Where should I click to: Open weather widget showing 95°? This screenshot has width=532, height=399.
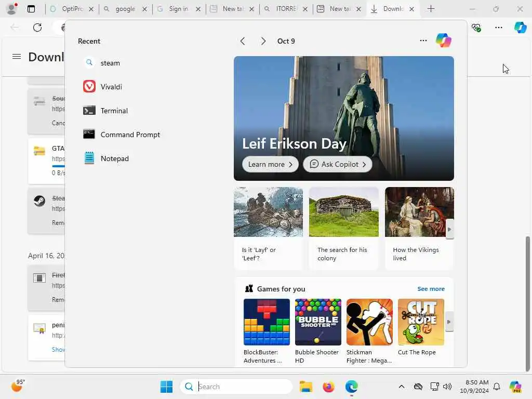[x=17, y=386]
